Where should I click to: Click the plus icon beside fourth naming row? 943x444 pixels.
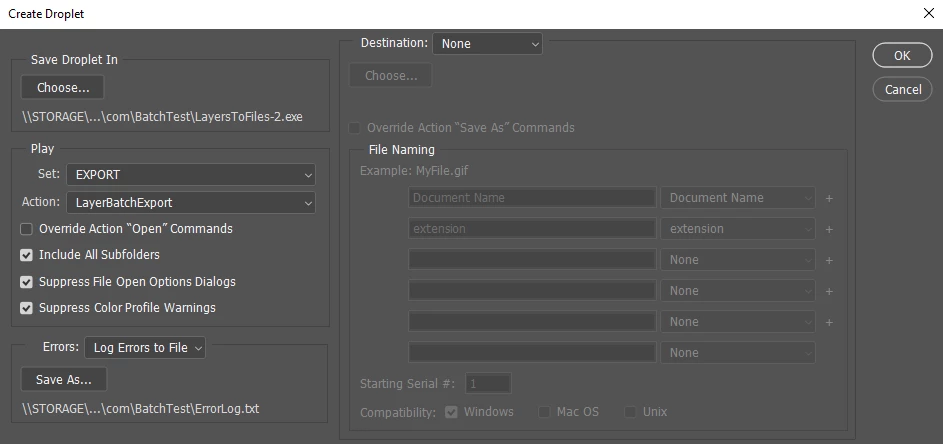(x=829, y=291)
